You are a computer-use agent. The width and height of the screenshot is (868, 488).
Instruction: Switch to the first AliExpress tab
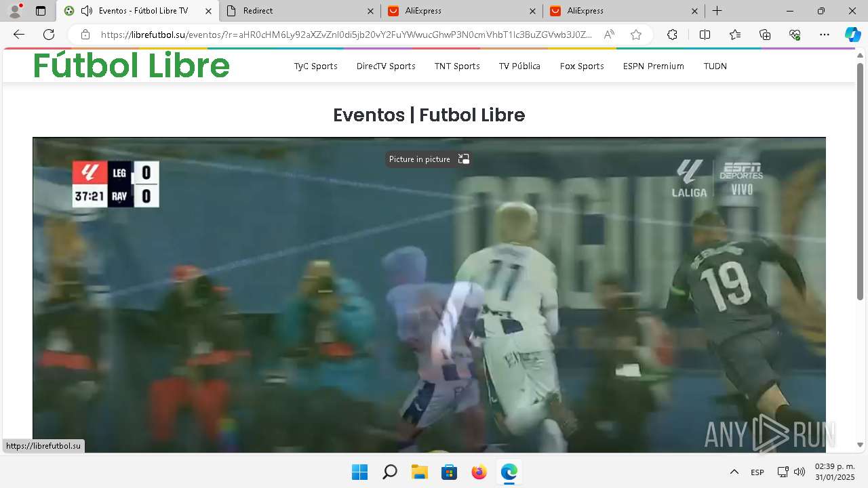pyautogui.click(x=464, y=11)
